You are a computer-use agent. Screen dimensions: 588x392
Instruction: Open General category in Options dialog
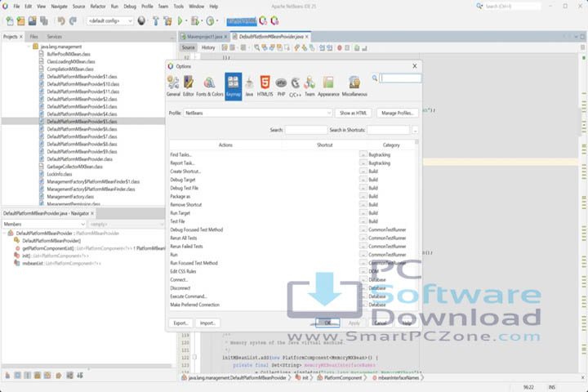tap(173, 87)
